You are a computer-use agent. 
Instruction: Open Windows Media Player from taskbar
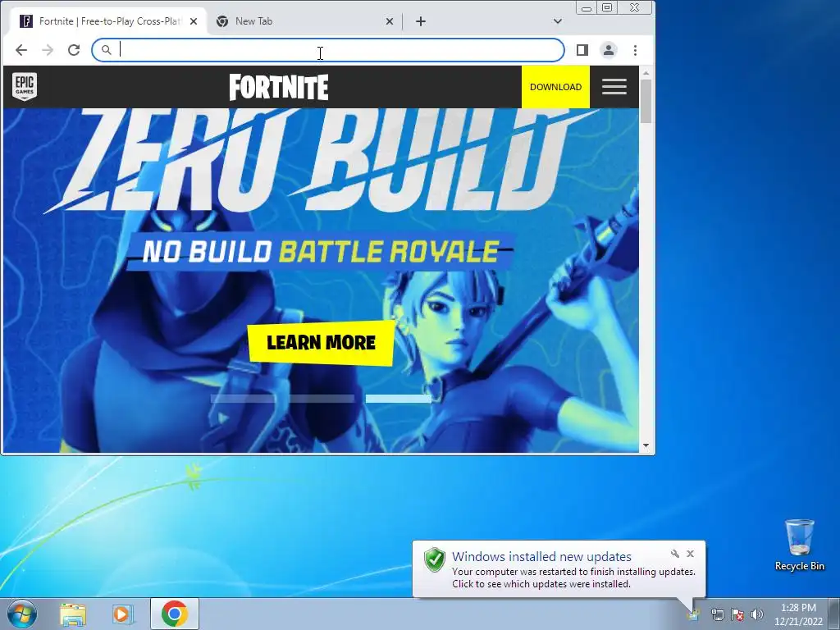click(122, 614)
